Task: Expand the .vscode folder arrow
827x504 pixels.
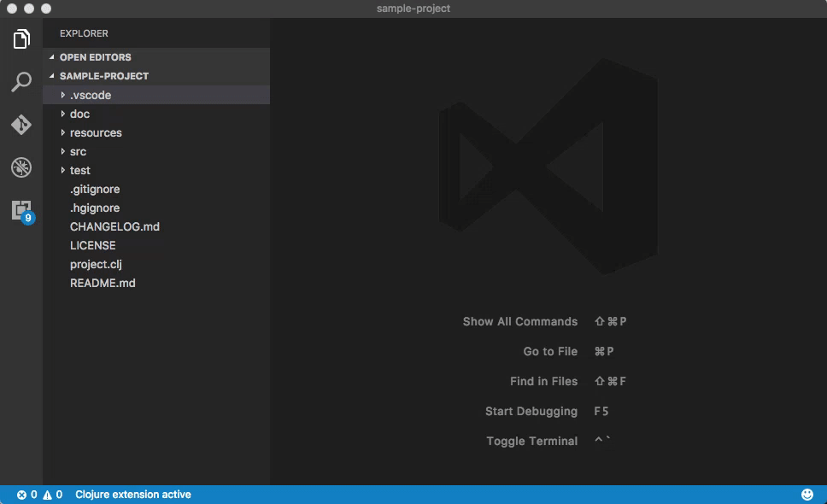Action: pyautogui.click(x=62, y=95)
